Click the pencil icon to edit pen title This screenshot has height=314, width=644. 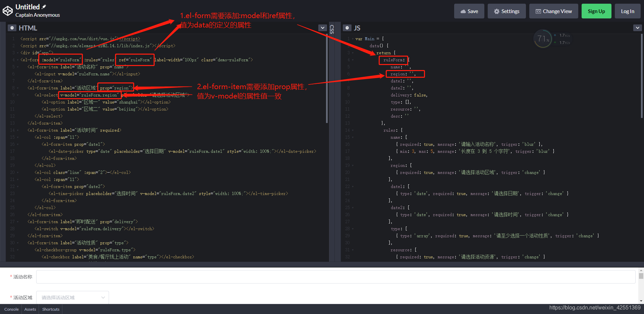44,7
